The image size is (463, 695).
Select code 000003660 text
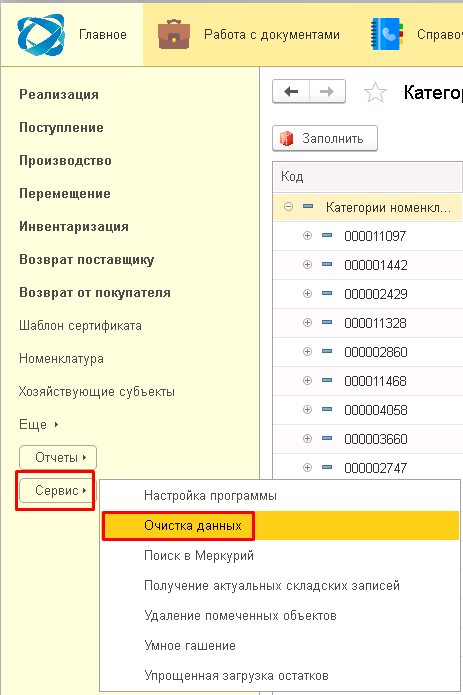coord(376,439)
